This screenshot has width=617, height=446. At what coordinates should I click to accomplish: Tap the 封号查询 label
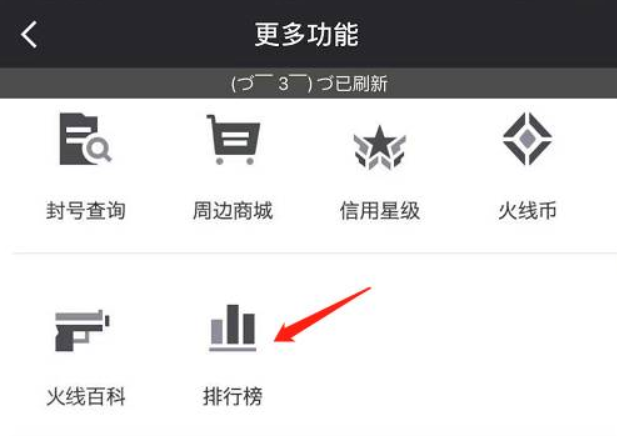click(86, 211)
